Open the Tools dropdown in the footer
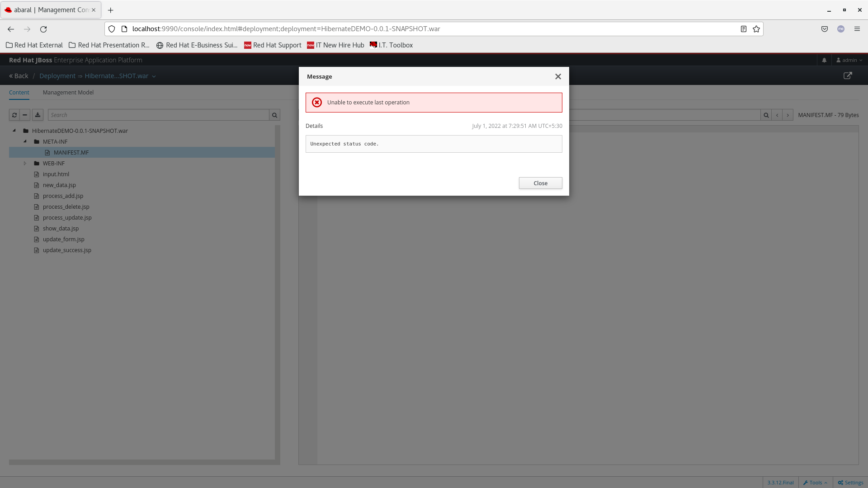 coord(815,482)
